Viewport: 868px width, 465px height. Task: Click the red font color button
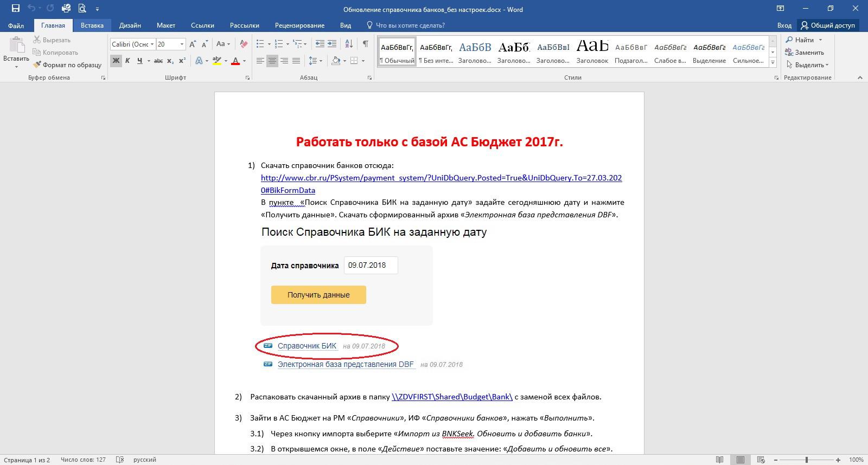click(x=235, y=61)
